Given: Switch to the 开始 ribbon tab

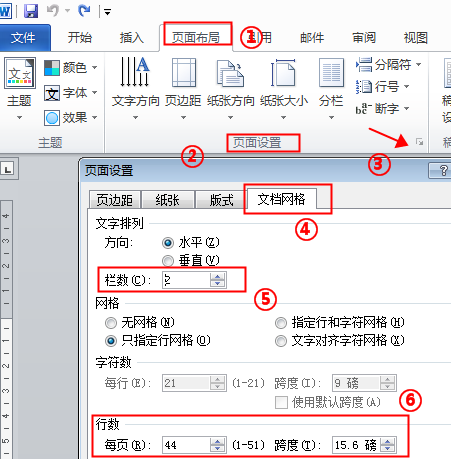Looking at the screenshot, I should pos(80,37).
